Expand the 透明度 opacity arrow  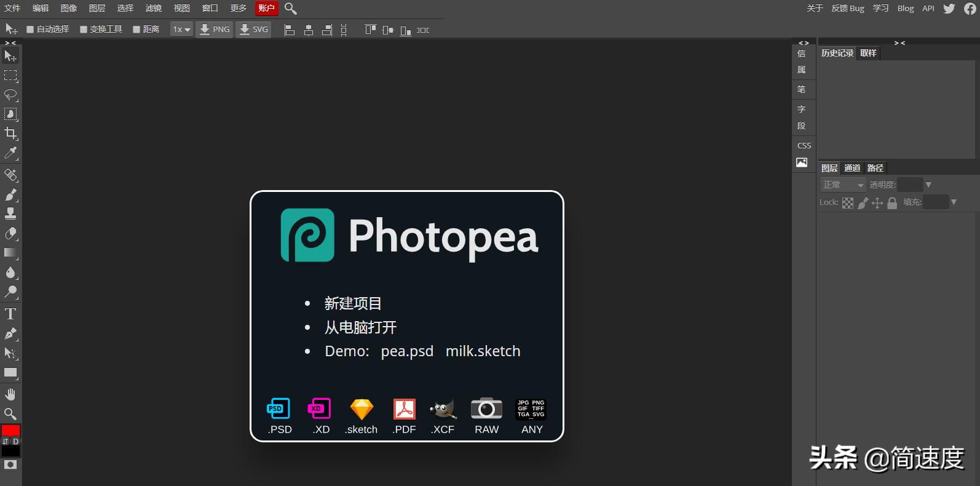point(928,185)
